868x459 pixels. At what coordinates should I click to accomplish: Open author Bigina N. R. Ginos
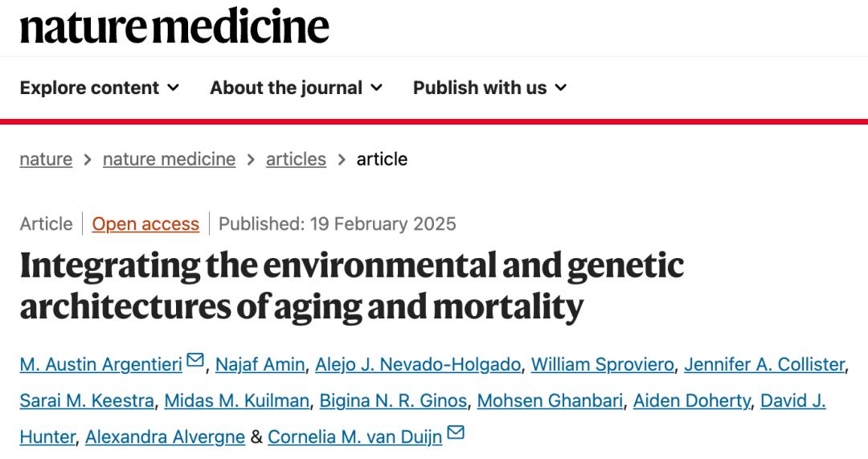point(393,400)
